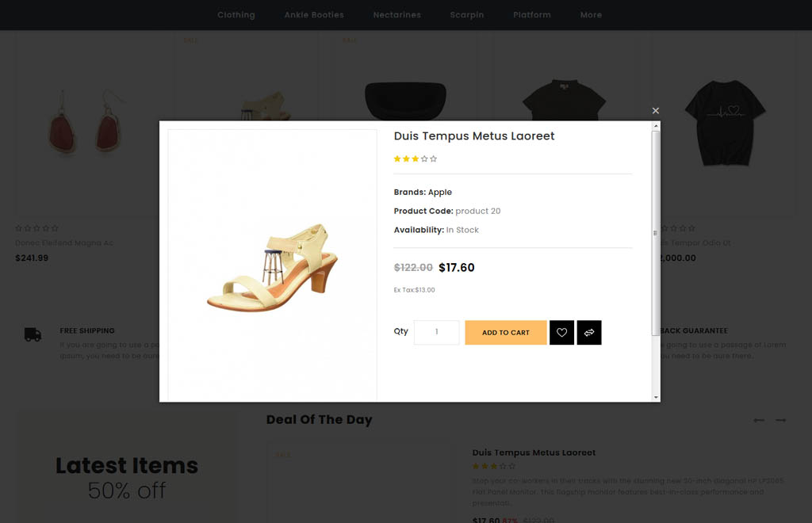
Task: Click next arrow in Deal Of The Day
Action: click(x=780, y=420)
